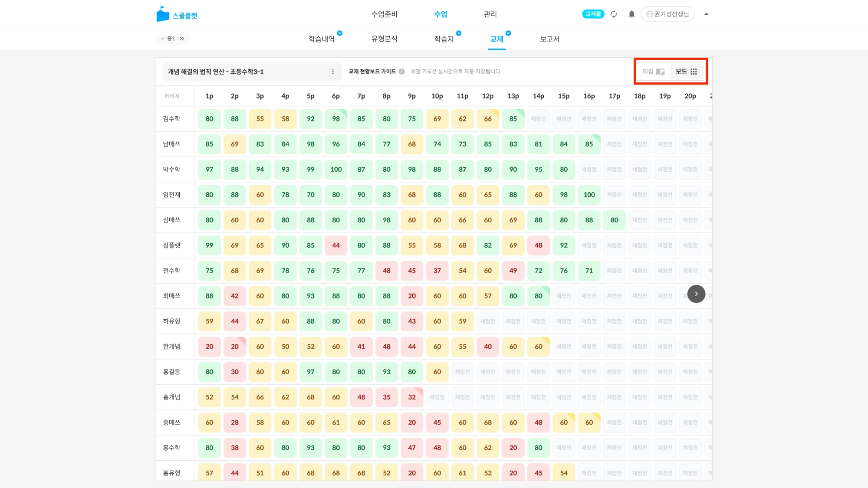Expand the 중1 class selector chevrons

[x=182, y=39]
